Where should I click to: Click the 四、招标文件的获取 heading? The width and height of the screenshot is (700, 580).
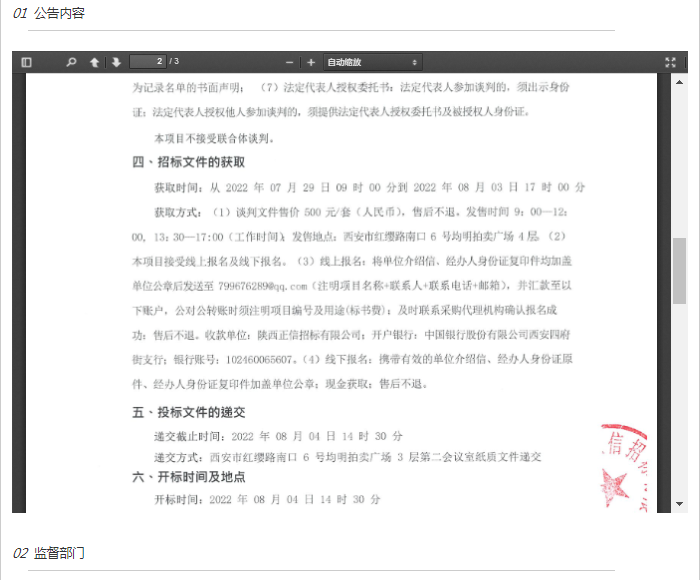(188, 162)
